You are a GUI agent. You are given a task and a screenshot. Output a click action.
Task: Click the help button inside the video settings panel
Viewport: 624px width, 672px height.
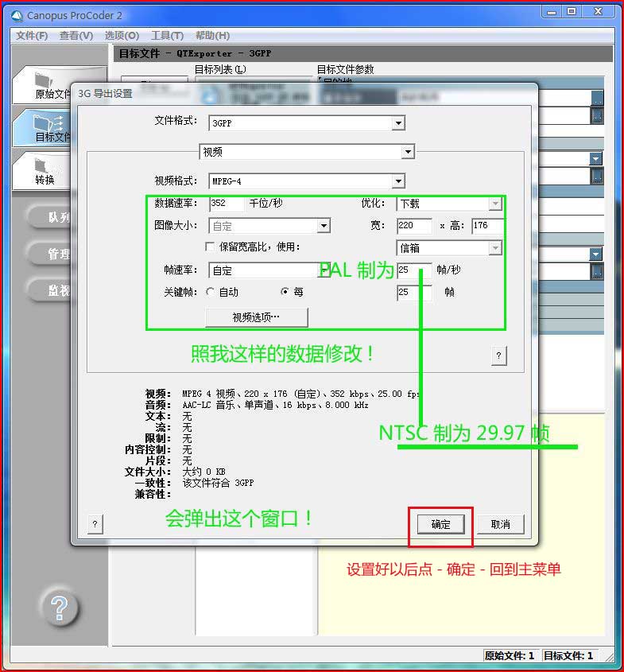pos(498,355)
